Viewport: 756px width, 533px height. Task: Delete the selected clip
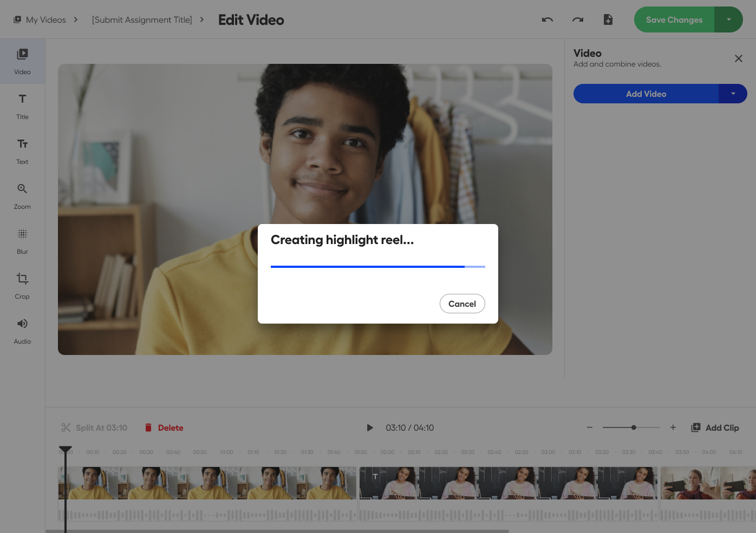tap(164, 428)
